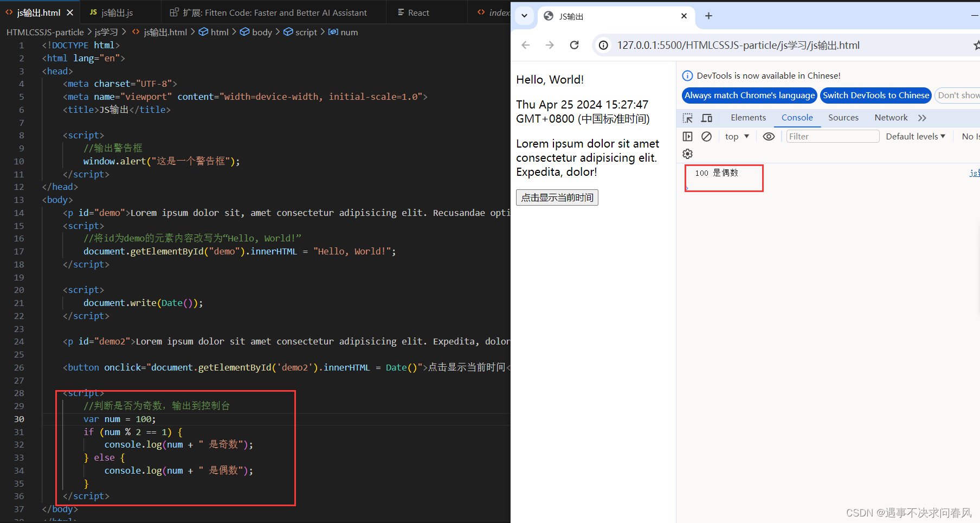Click the Hello, World! paragraph text
Viewport: 980px width, 523px height.
pos(550,80)
